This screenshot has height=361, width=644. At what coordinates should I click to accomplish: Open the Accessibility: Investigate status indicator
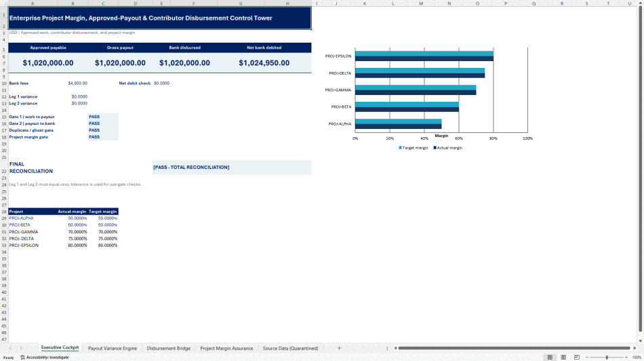coord(44,358)
